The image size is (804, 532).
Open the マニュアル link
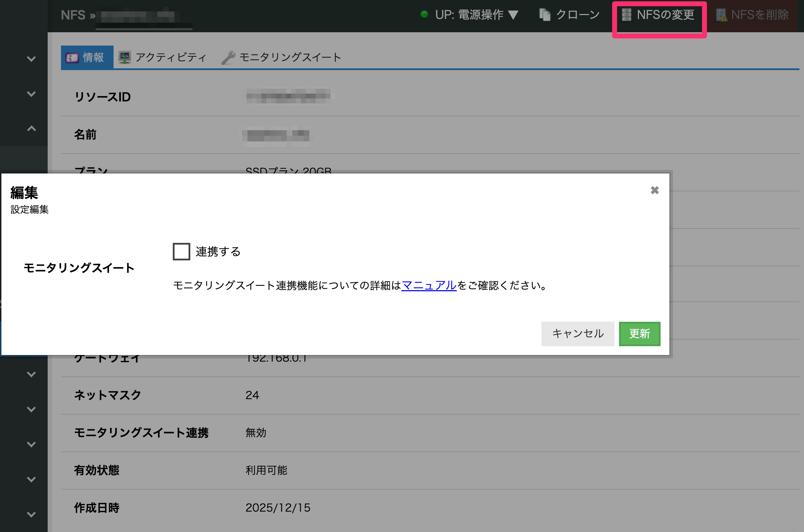click(x=429, y=285)
